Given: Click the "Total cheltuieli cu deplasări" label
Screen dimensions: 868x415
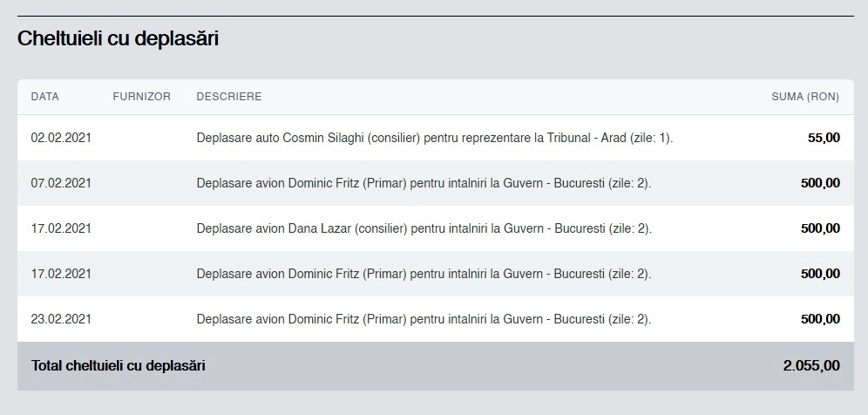Looking at the screenshot, I should pos(119,366).
